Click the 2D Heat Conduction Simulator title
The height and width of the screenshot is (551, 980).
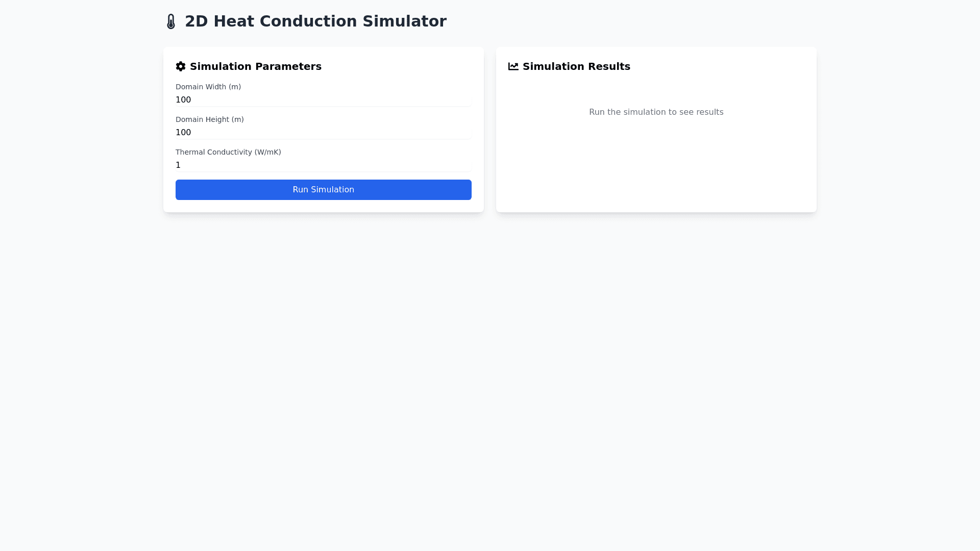pyautogui.click(x=315, y=21)
